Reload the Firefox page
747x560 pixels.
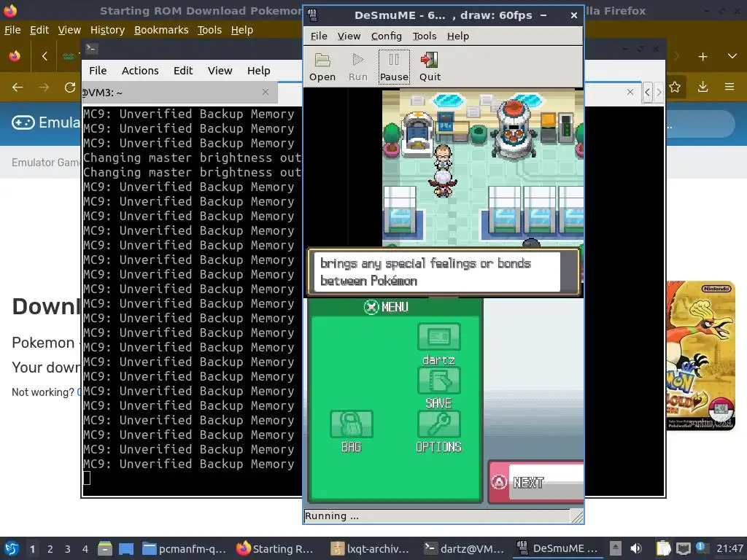click(x=70, y=87)
